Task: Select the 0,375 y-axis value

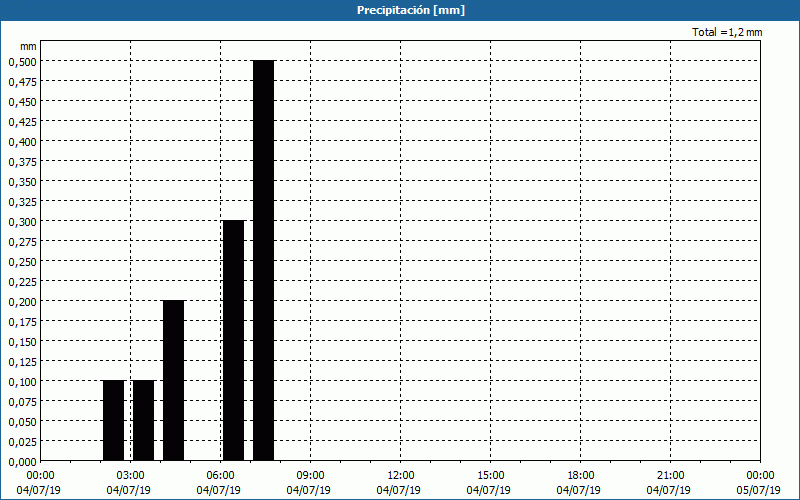Action: 22,162
